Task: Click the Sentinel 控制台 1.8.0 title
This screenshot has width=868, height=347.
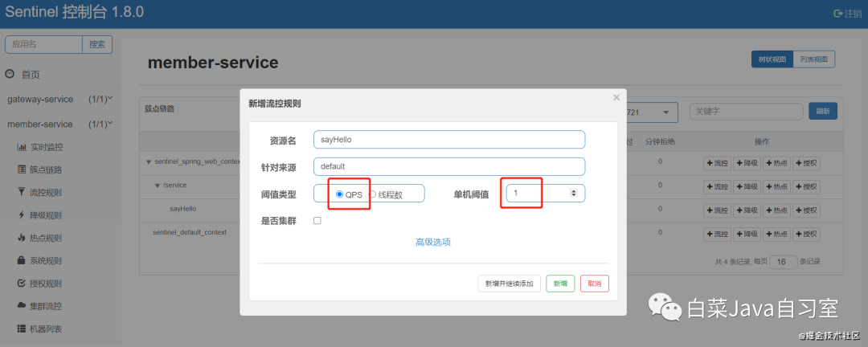Action: point(74,12)
